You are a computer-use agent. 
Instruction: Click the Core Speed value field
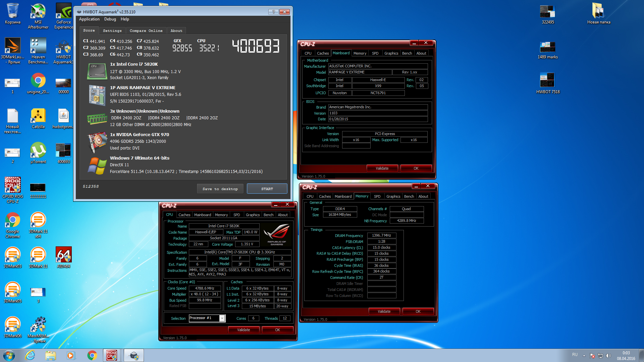pyautogui.click(x=205, y=288)
